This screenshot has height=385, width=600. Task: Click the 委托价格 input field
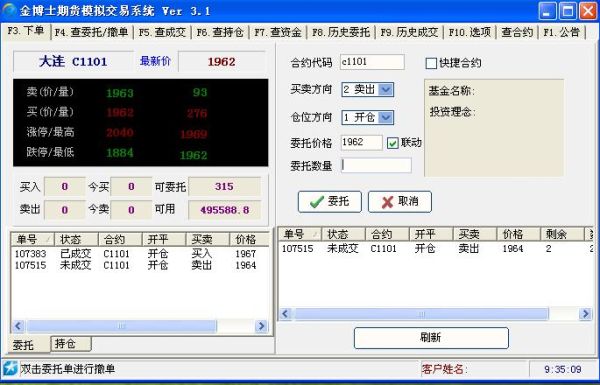pyautogui.click(x=361, y=142)
